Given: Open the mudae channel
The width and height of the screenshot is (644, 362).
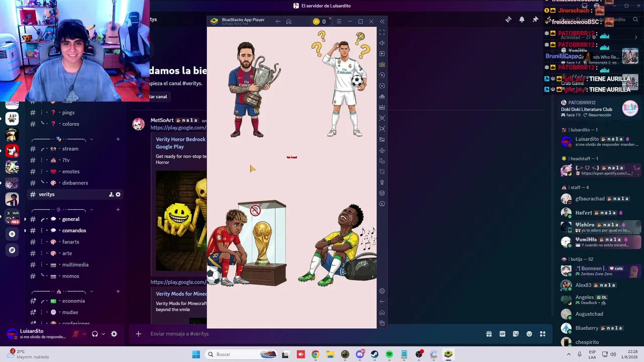Looking at the screenshot, I should [75, 312].
